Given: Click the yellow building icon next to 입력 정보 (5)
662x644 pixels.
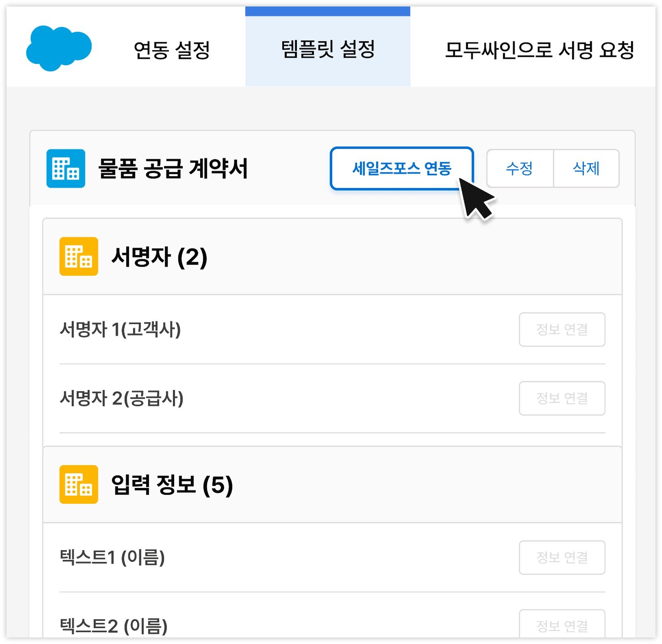Looking at the screenshot, I should [79, 484].
